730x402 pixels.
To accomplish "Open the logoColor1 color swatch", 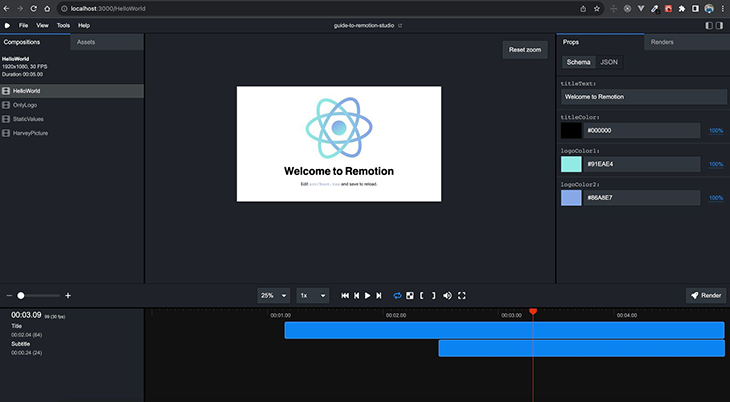I will (570, 164).
